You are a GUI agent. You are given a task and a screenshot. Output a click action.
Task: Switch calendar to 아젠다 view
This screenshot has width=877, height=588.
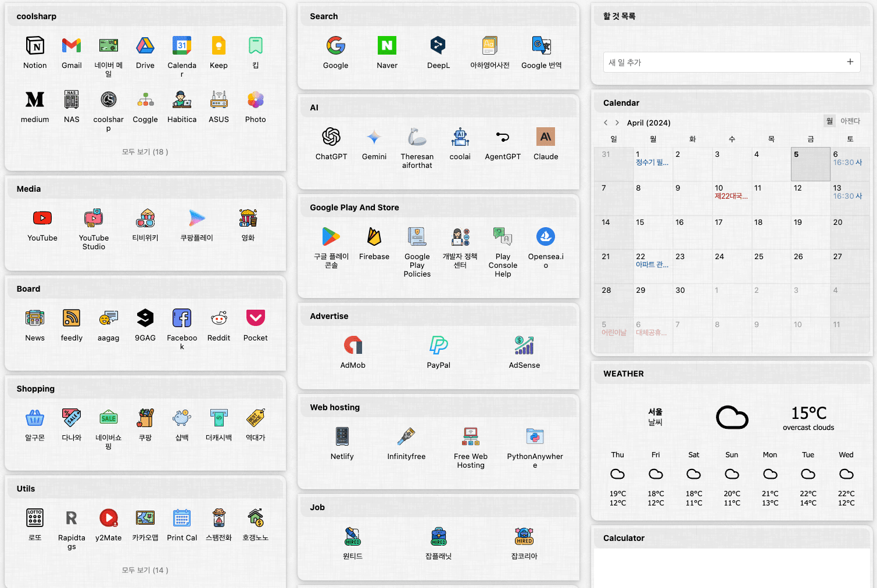click(x=850, y=121)
